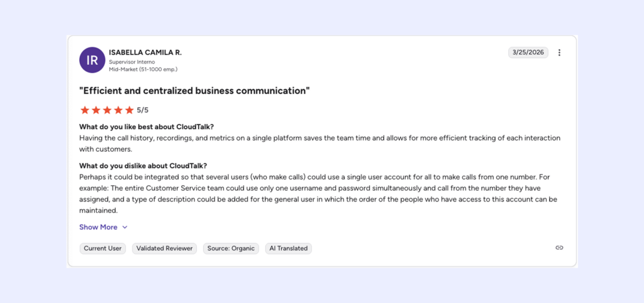
Task: Click the Source: Organic tag
Action: point(231,248)
